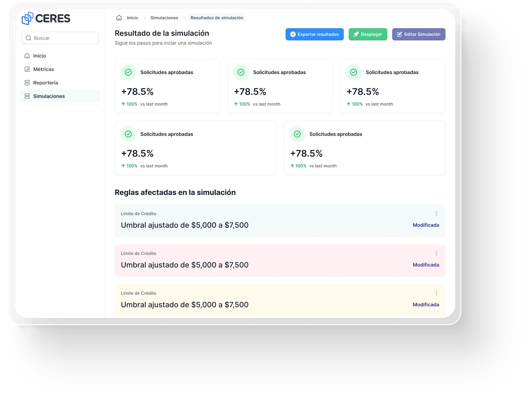Click the Inicio house icon in sidebar
The image size is (532, 402).
point(27,56)
